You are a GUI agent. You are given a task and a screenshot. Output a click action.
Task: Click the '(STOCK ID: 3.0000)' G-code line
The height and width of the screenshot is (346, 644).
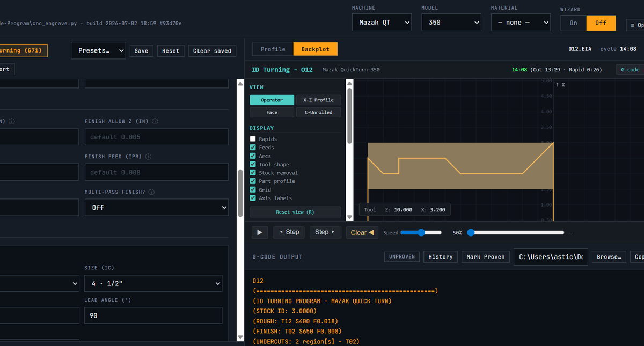(x=284, y=311)
